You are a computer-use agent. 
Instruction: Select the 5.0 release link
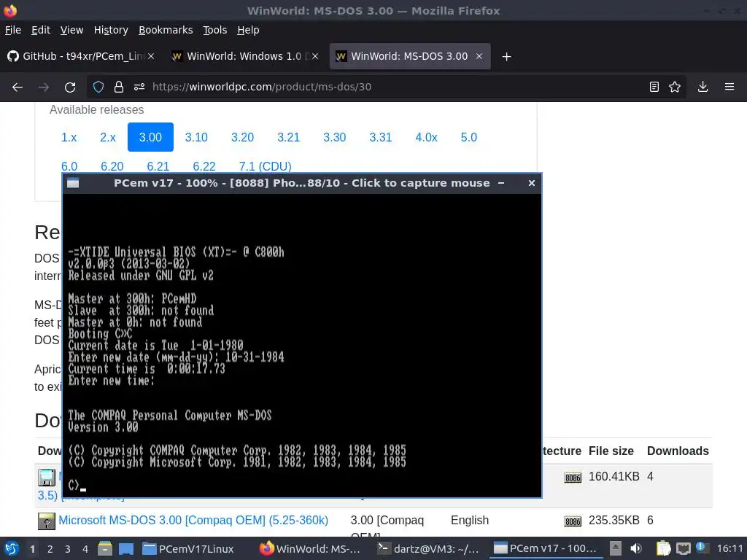tap(469, 137)
